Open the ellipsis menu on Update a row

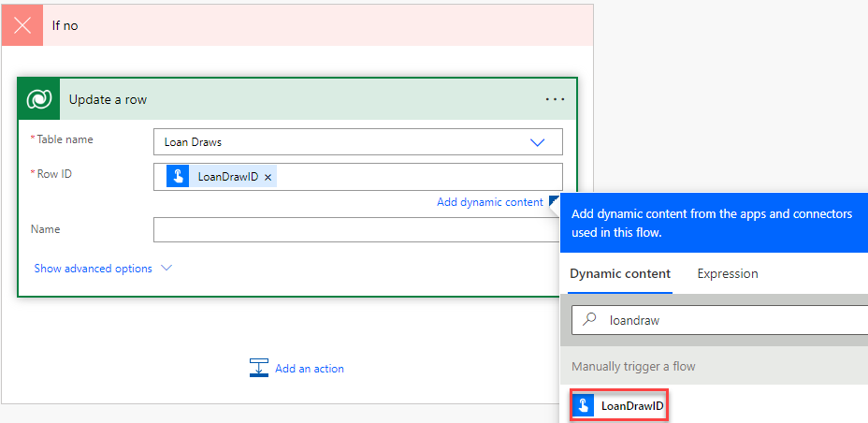pos(555,99)
